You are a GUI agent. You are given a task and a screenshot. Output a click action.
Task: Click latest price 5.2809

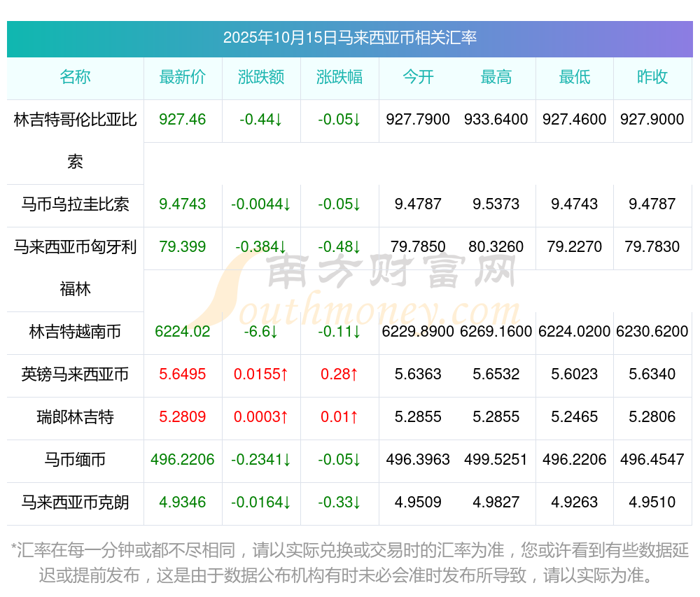182,416
